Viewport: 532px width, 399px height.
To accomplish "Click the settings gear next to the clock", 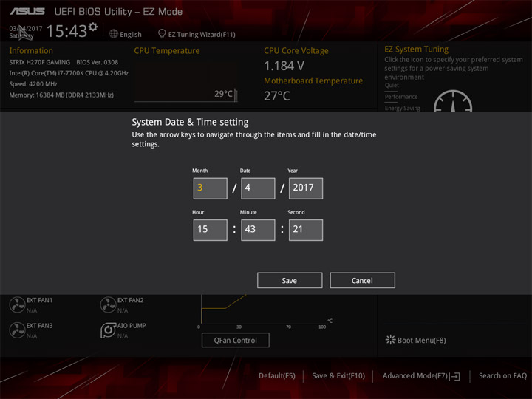I will click(93, 27).
